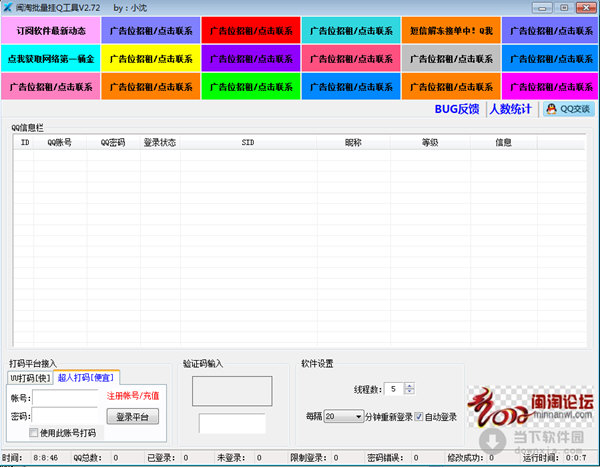Open the 闽淘论坛 forum logo
This screenshot has height=467, width=600.
coord(530,407)
